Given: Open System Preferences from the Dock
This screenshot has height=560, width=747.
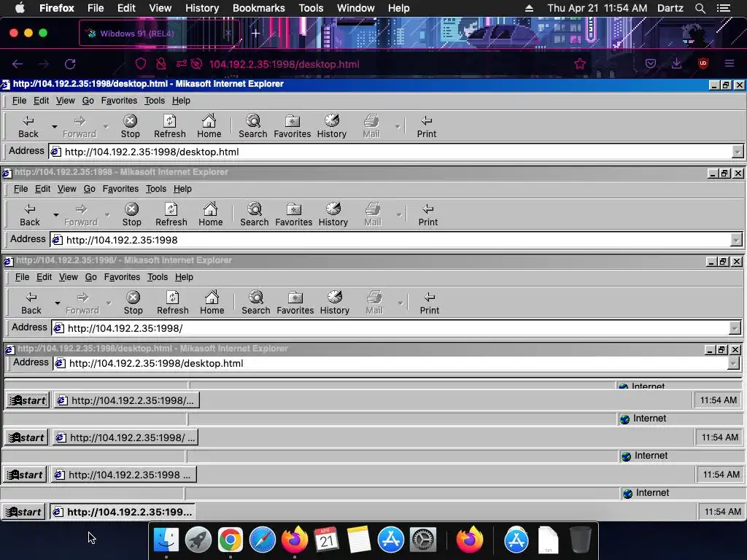Looking at the screenshot, I should (x=423, y=540).
